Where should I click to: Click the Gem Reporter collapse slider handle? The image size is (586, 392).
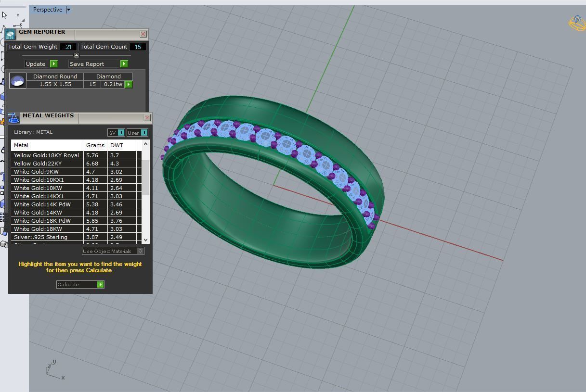point(76,55)
